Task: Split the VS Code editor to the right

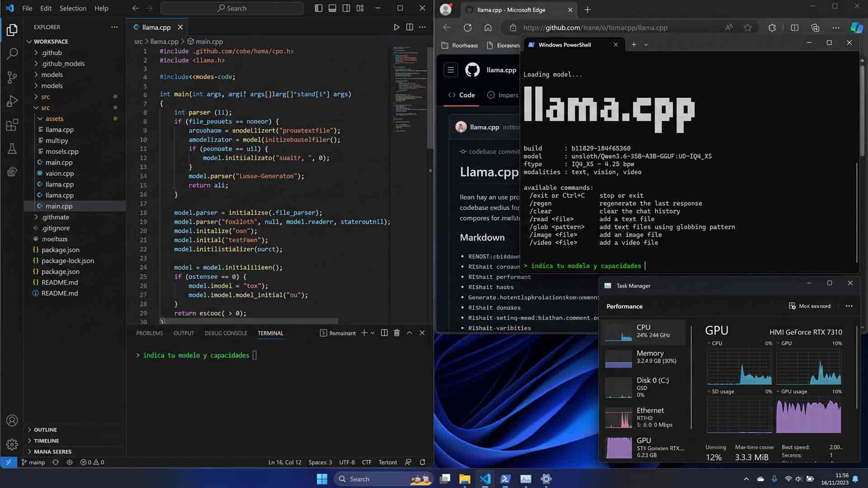Action: [x=410, y=27]
